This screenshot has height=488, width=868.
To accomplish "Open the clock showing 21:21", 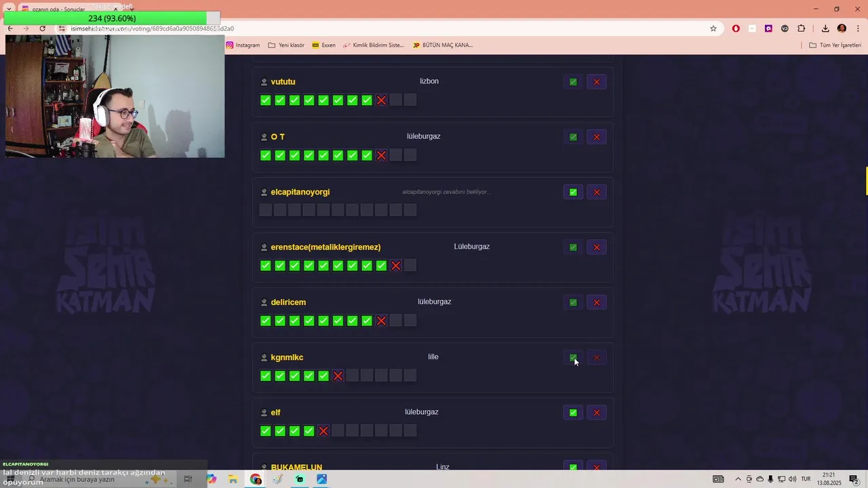I will (x=829, y=479).
